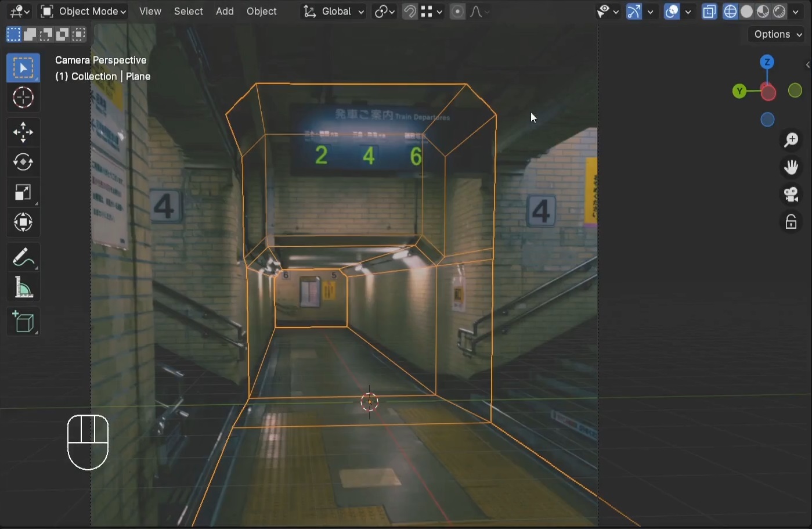Open the Add menu
Image resolution: width=812 pixels, height=529 pixels.
(x=225, y=11)
